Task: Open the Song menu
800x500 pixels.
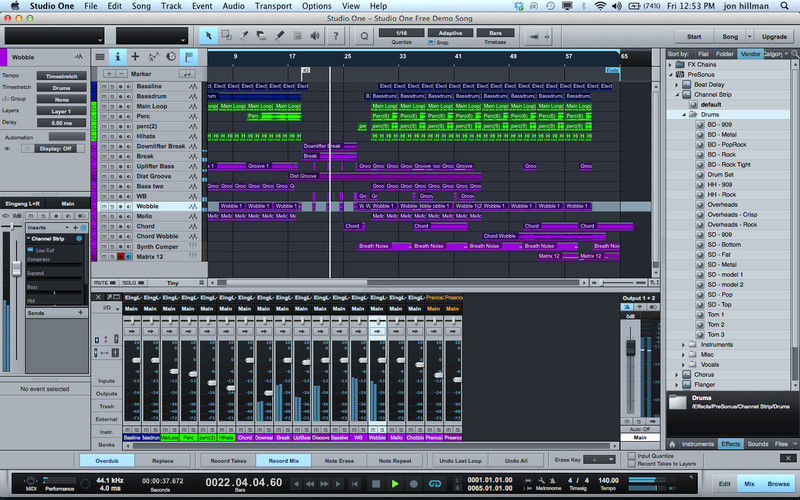Action: pos(141,6)
